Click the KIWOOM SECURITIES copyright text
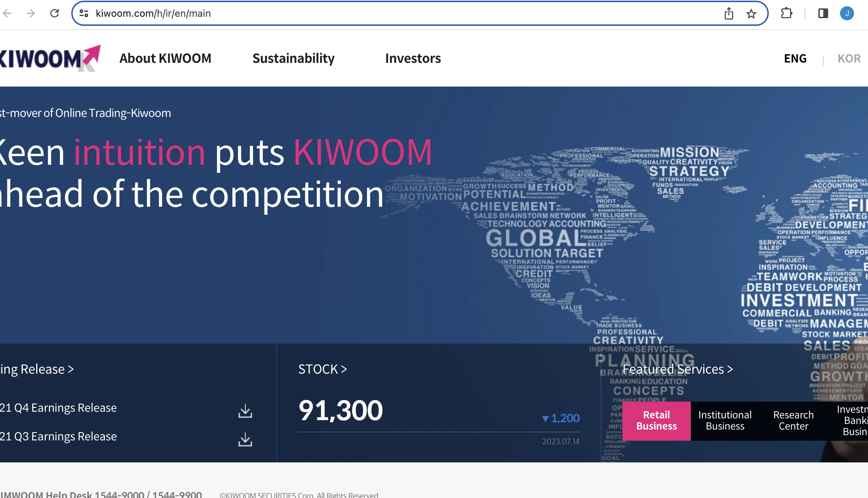868x498 pixels. (x=299, y=495)
